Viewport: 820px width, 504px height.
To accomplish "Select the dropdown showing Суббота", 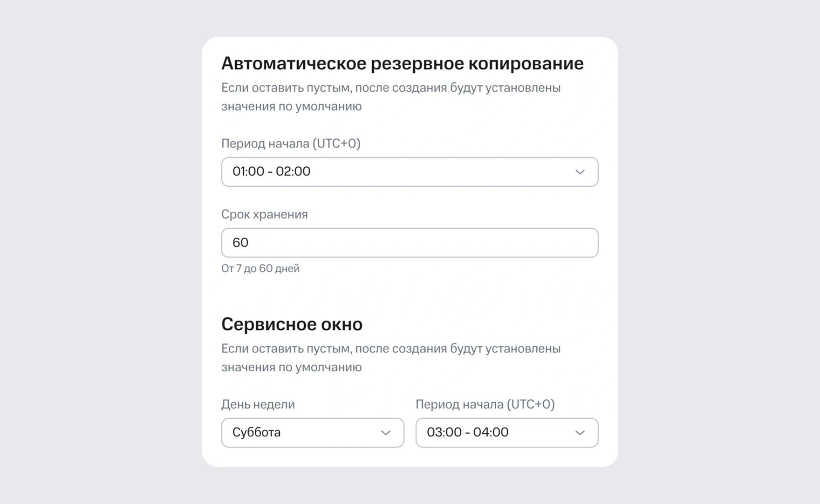I will click(312, 433).
